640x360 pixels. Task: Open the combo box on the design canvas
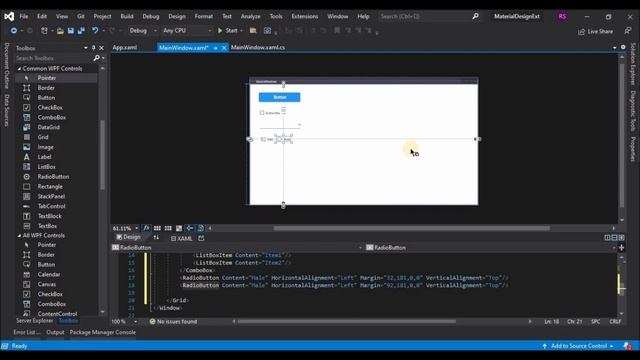click(280, 125)
